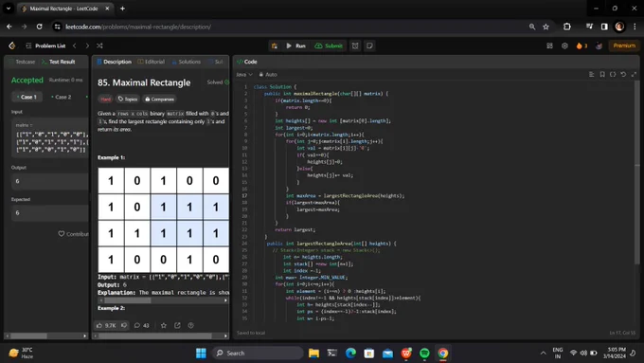This screenshot has width=644, height=363.
Task: Click the debugger icon beside Run
Action: (275, 45)
